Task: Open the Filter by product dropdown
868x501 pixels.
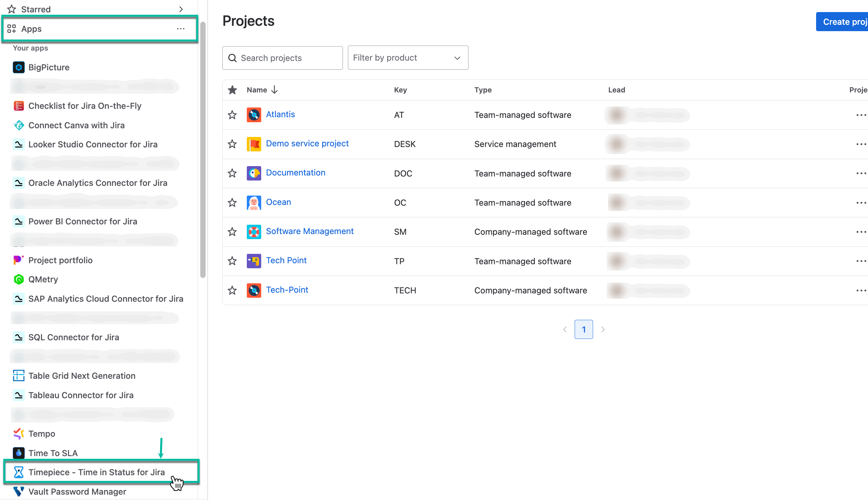Action: (x=408, y=58)
